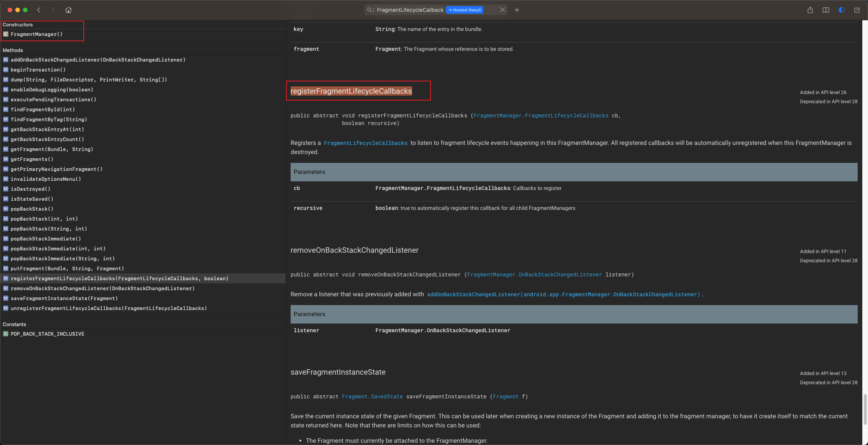868x445 pixels.
Task: Click the search magnifier dropdown icon
Action: (x=370, y=10)
